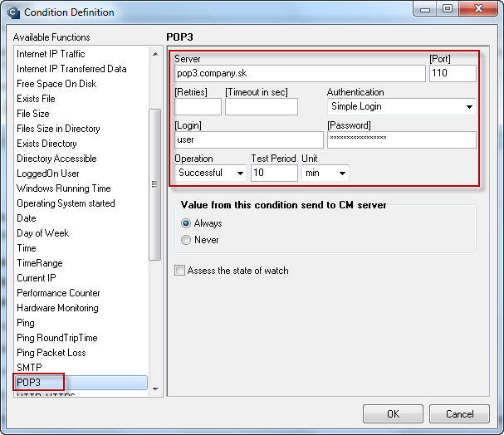The width and height of the screenshot is (504, 435).
Task: Click the scroll down arrow in functions list
Action: pyautogui.click(x=155, y=389)
